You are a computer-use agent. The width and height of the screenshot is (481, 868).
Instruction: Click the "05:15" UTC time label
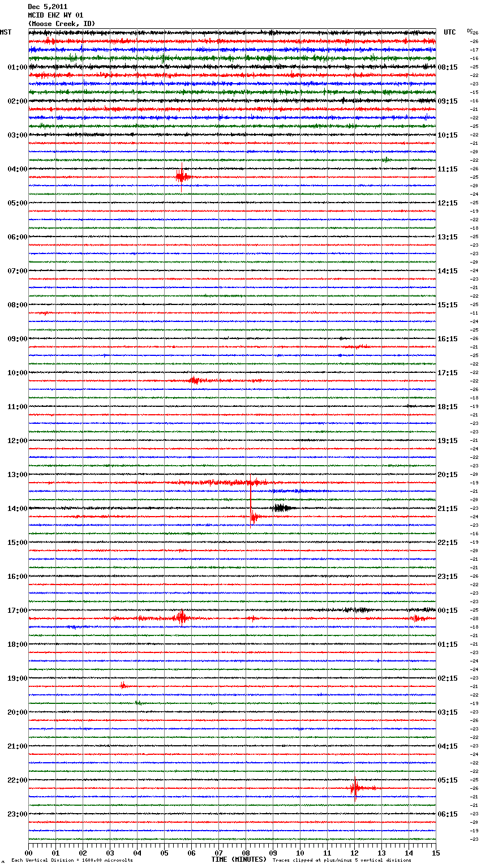(448, 780)
